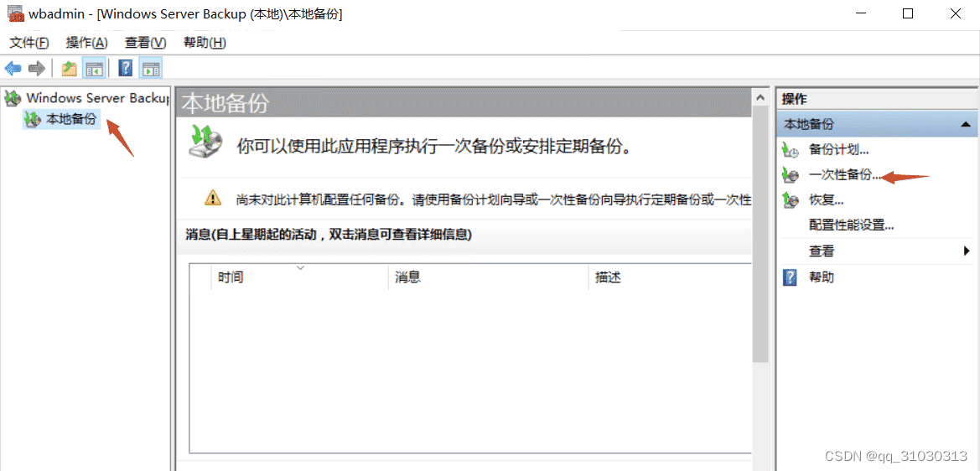The height and width of the screenshot is (471, 980).
Task: Collapse the 本地备份 actions section
Action: point(965,124)
